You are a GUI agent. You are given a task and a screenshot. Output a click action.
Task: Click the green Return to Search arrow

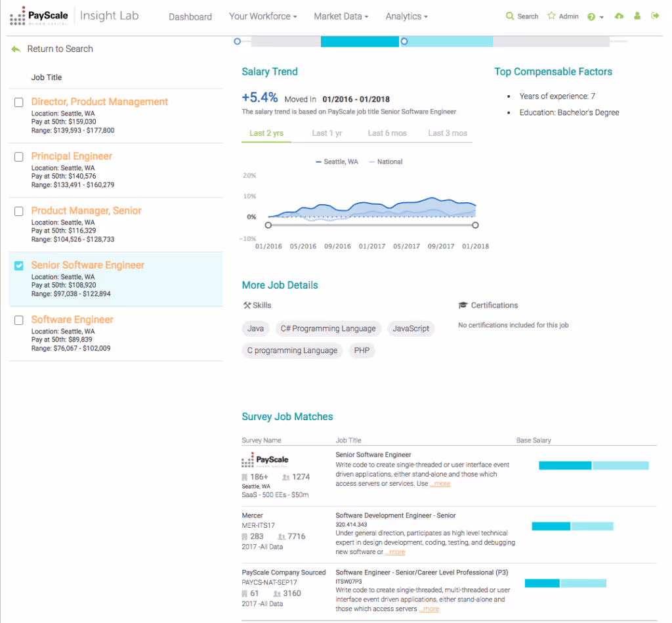pos(16,49)
